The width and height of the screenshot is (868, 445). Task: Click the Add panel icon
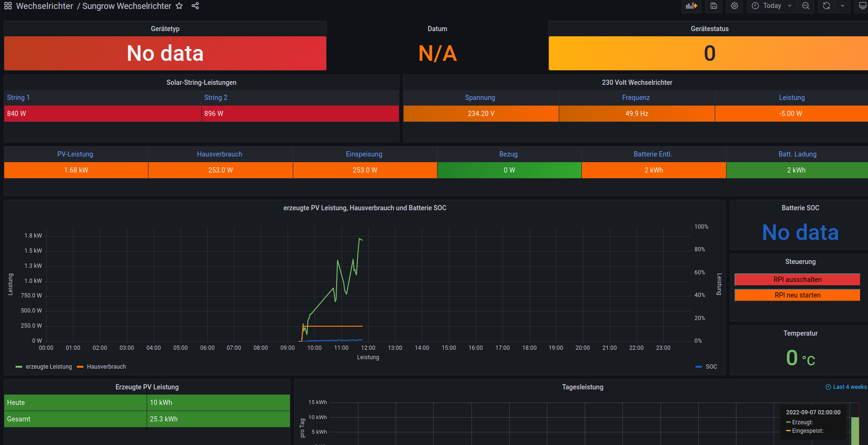coord(691,6)
